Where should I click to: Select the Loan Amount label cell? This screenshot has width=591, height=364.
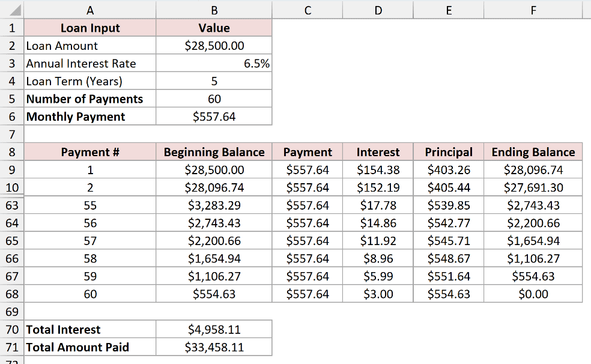pos(89,46)
